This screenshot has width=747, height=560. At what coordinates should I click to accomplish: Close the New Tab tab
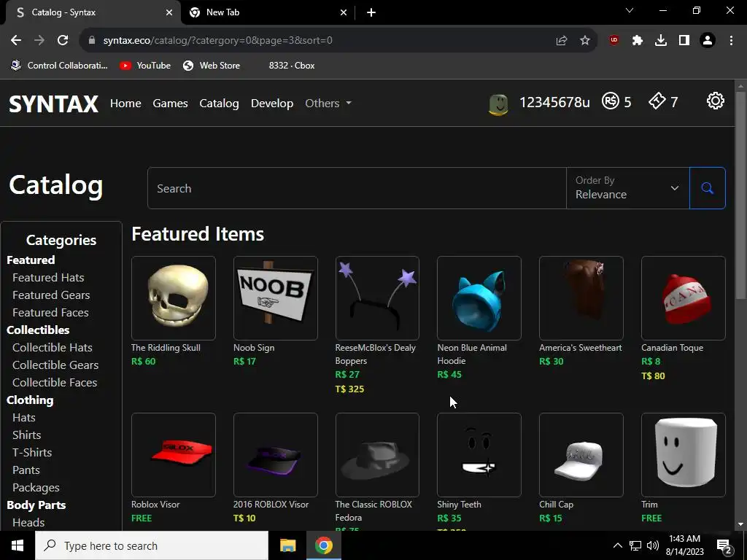tap(344, 13)
